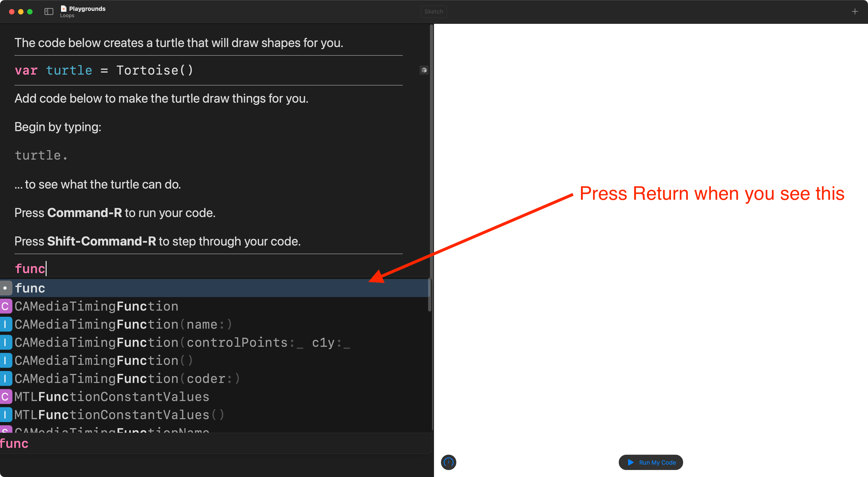This screenshot has height=477, width=868.
Task: Click the plus icon in title bar
Action: pos(854,12)
